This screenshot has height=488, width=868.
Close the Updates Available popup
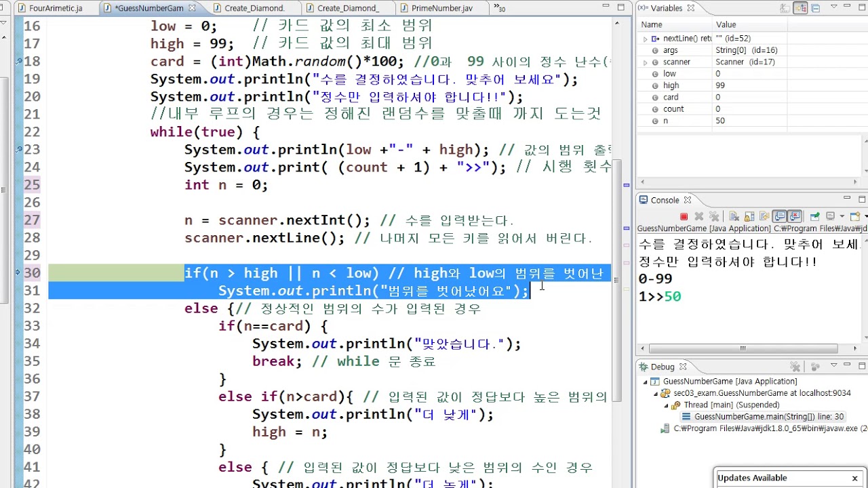(x=854, y=479)
